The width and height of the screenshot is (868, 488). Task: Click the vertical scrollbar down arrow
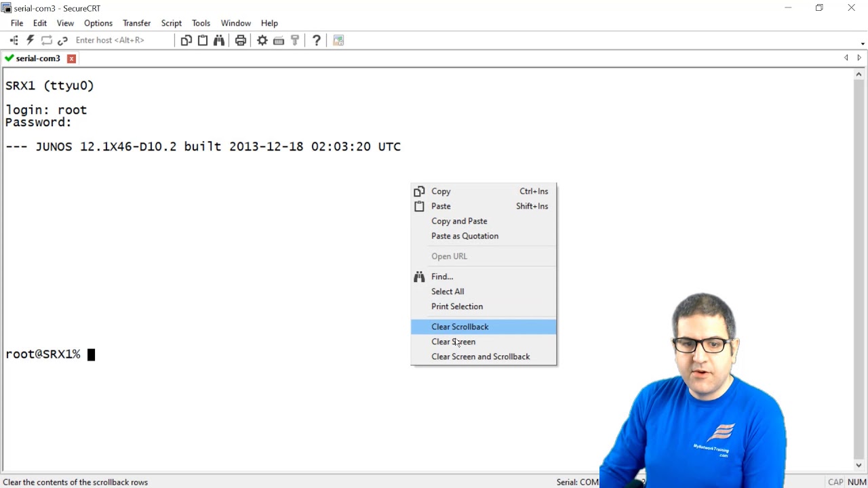pyautogui.click(x=859, y=465)
